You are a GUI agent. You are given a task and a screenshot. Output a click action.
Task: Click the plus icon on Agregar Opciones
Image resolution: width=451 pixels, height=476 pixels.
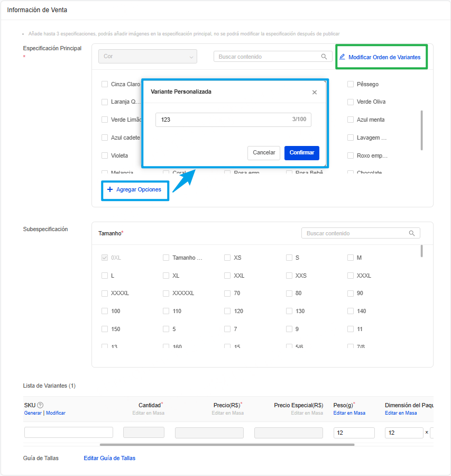110,189
